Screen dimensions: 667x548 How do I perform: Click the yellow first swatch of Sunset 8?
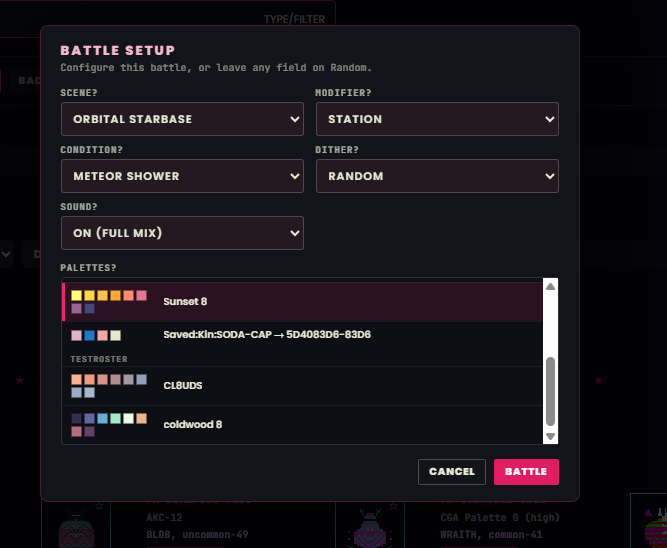tap(77, 295)
